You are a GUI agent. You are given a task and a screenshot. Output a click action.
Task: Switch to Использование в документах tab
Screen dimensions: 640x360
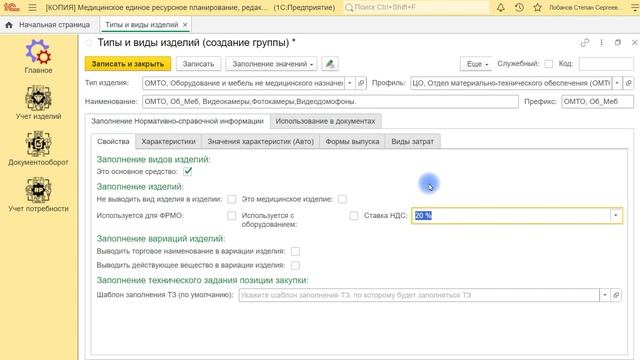click(325, 121)
